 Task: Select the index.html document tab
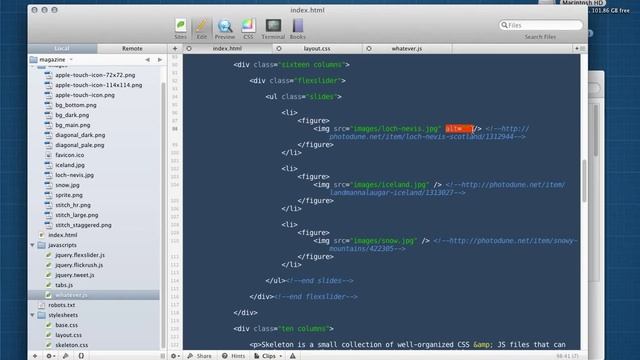227,49
